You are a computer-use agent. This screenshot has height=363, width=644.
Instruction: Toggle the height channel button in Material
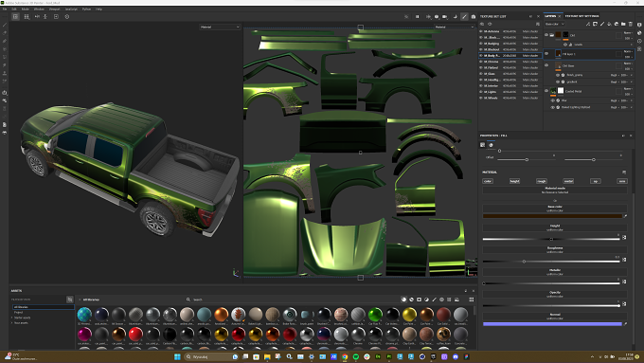(x=514, y=181)
